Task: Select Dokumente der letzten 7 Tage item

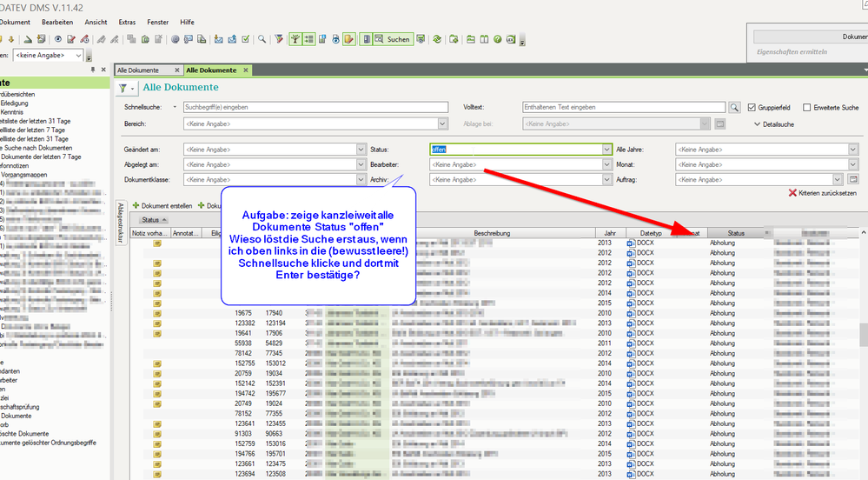Action: (x=41, y=157)
